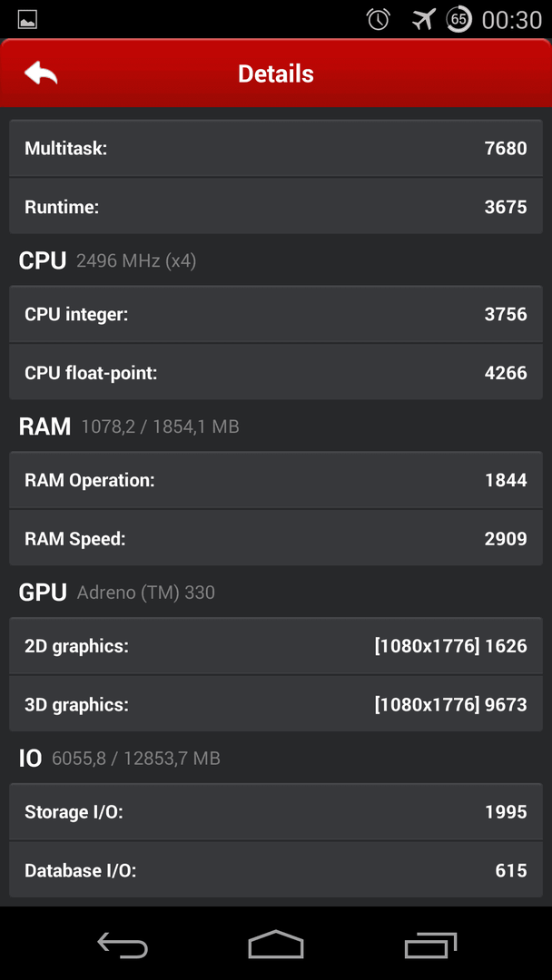
Task: Tap the CPU integer result row
Action: pos(276,314)
